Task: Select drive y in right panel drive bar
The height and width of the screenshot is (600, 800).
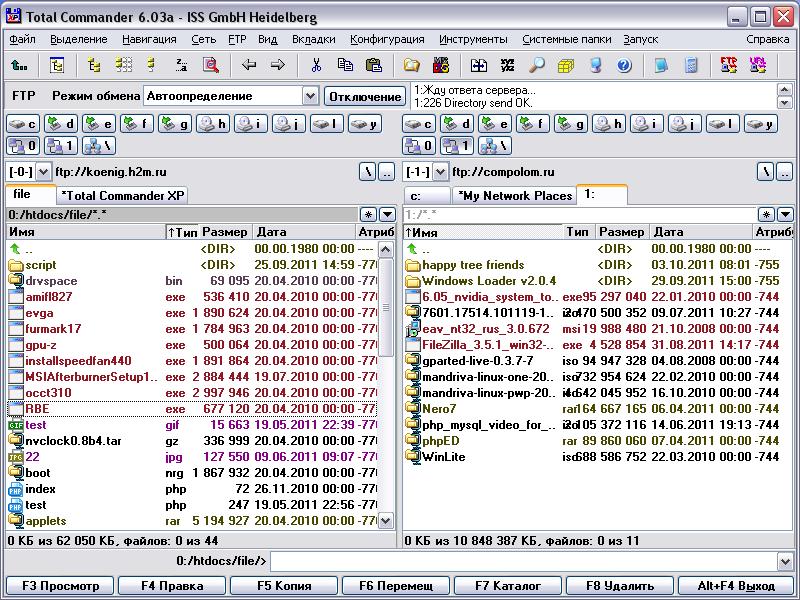Action: coord(760,124)
